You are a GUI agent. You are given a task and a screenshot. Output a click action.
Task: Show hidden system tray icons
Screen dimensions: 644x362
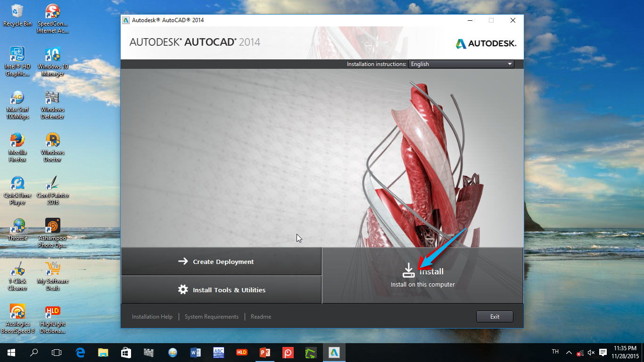(569, 353)
